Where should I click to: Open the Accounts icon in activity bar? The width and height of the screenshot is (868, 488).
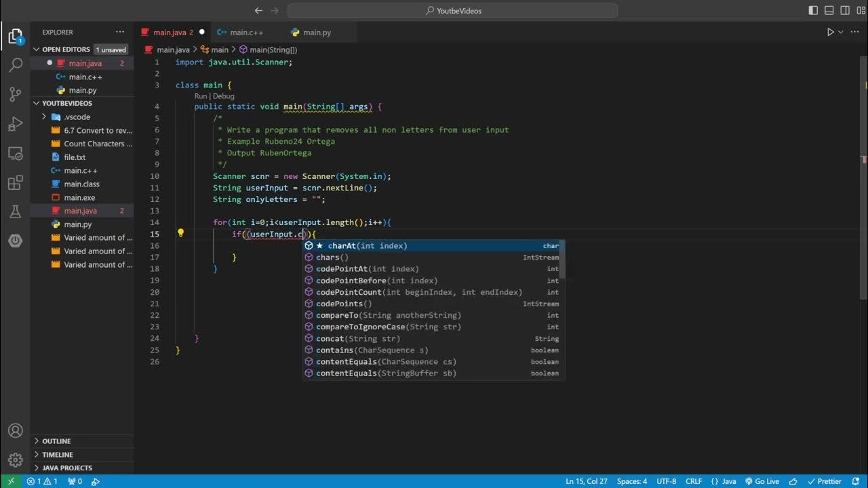tap(15, 430)
